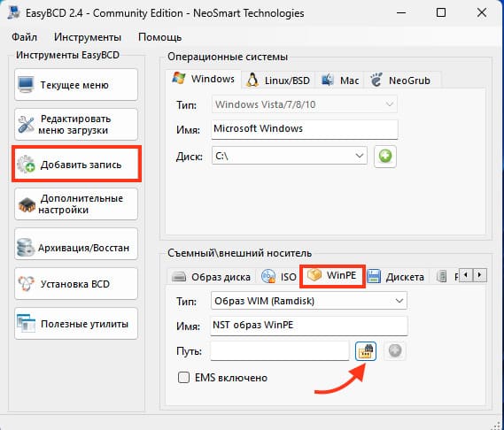Open the Файл menu
The width and height of the screenshot is (504, 430).
[24, 37]
